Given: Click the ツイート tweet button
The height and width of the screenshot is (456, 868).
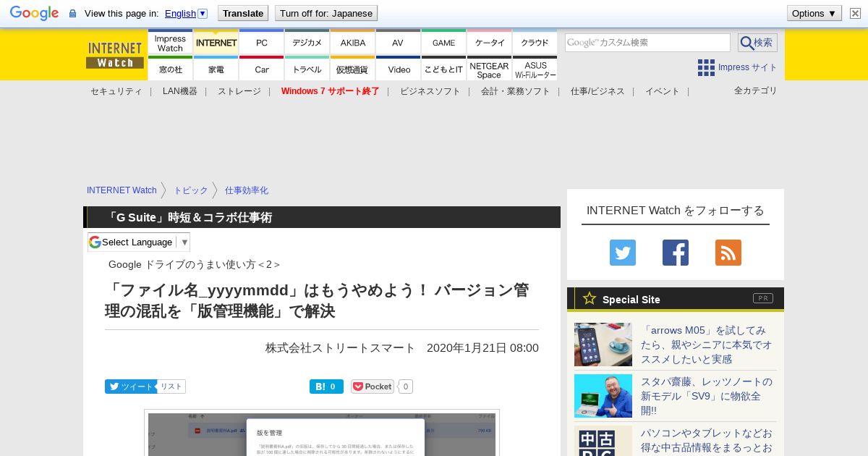Looking at the screenshot, I should pyautogui.click(x=131, y=387).
